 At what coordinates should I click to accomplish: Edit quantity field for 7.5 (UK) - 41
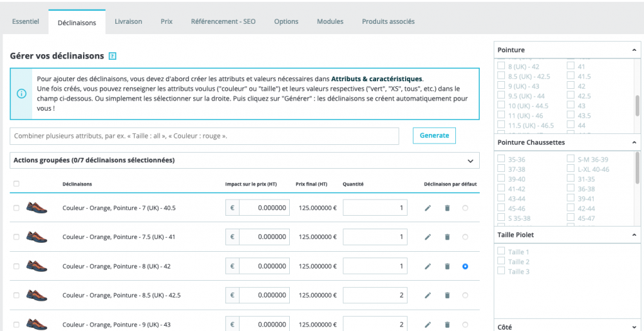[375, 237]
